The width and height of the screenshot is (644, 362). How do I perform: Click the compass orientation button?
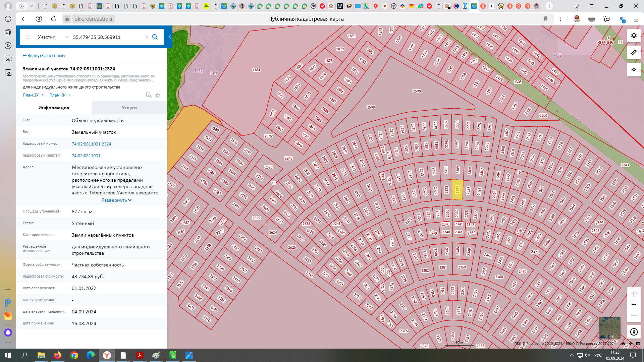click(x=634, y=332)
